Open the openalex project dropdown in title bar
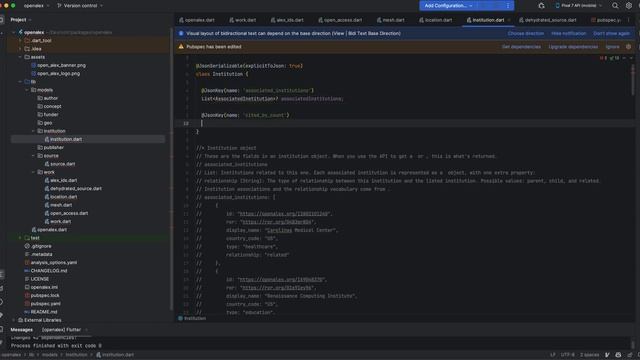The height and width of the screenshot is (360, 640). 36,6
